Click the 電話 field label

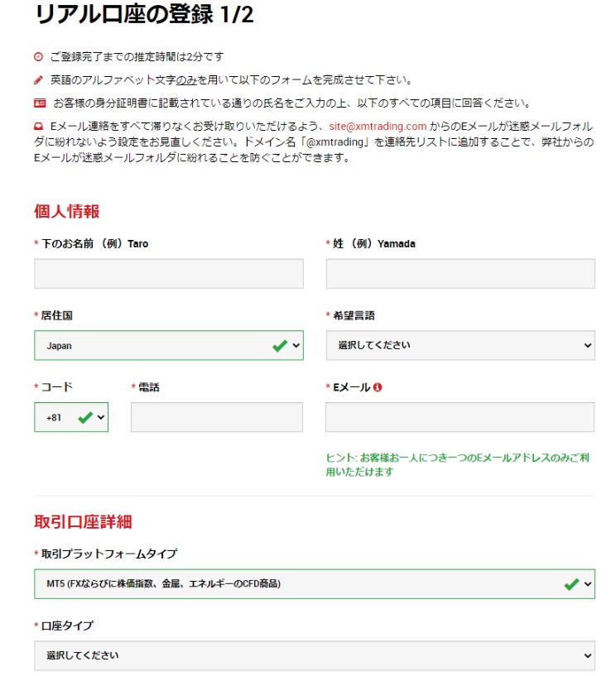pyautogui.click(x=149, y=387)
